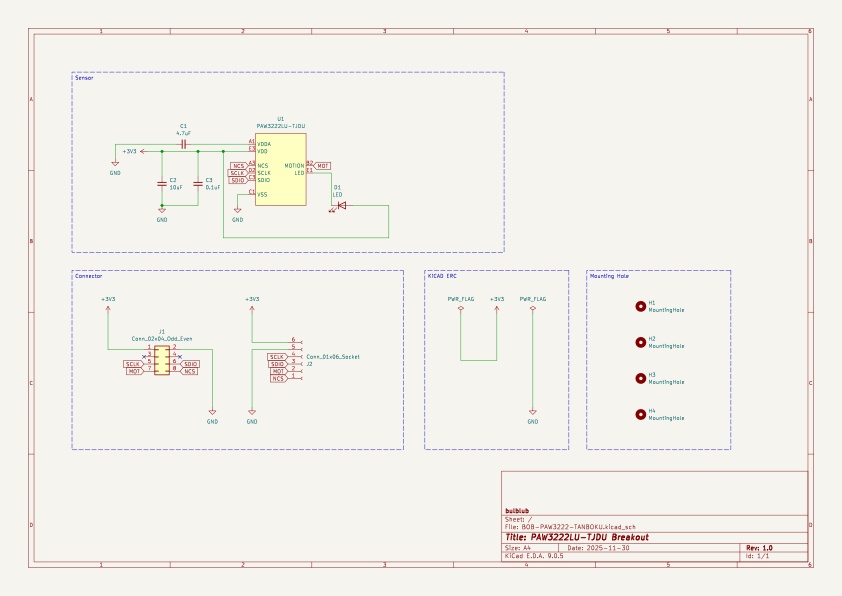Select the H4 MountingHole symbol

[640, 415]
